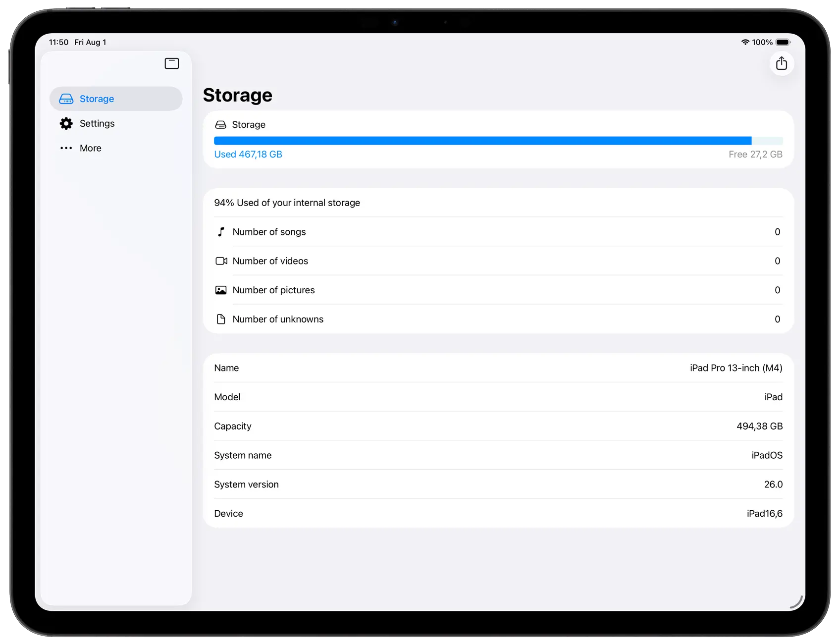Click the Device row label

click(x=228, y=514)
